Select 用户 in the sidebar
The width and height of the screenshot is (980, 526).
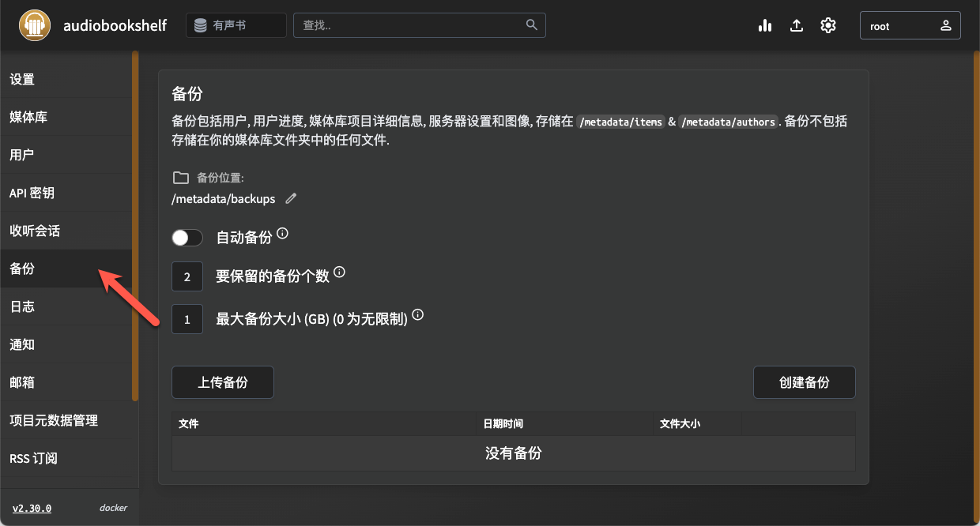coord(66,155)
